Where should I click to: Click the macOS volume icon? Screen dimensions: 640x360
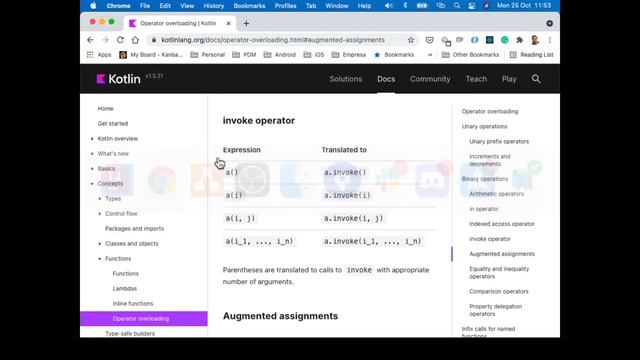pyautogui.click(x=389, y=6)
